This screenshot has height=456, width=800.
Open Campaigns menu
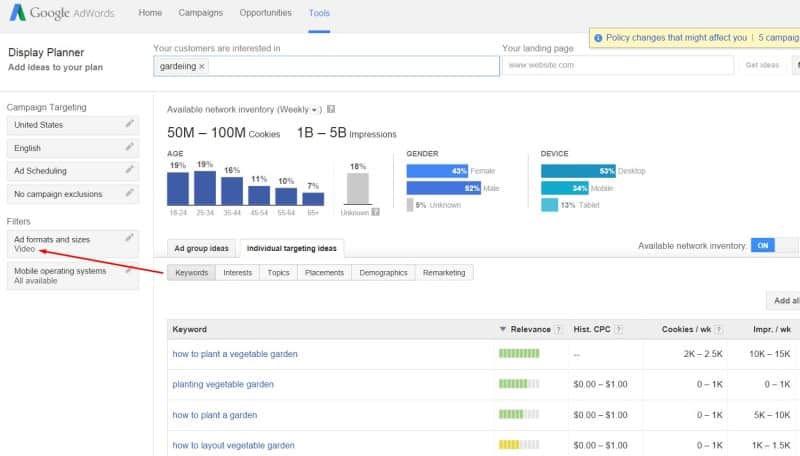[201, 13]
